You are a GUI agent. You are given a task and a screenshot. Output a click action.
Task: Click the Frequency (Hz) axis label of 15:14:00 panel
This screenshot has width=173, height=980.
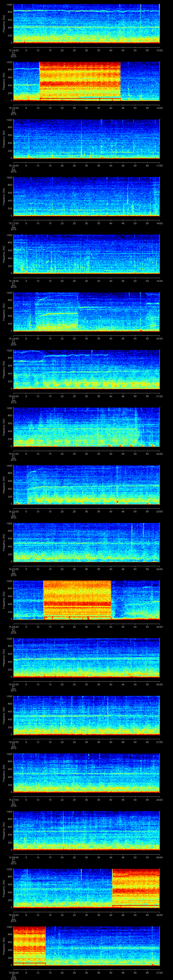[4, 24]
